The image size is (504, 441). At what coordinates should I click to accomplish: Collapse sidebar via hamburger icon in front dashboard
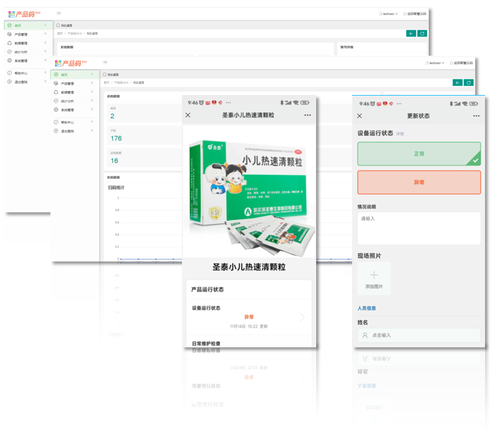point(105,63)
